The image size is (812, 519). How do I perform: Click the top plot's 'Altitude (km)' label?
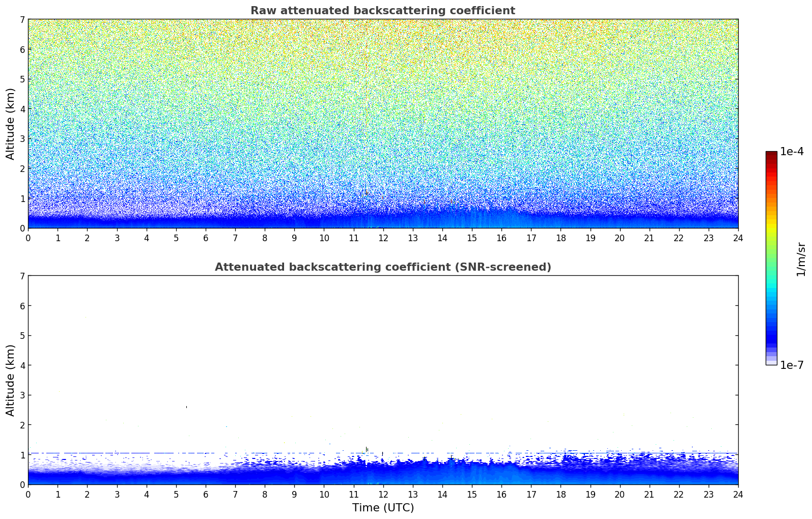tap(11, 124)
